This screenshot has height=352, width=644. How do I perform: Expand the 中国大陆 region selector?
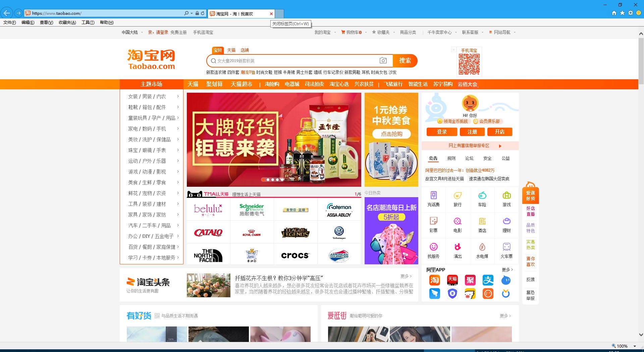pyautogui.click(x=130, y=32)
